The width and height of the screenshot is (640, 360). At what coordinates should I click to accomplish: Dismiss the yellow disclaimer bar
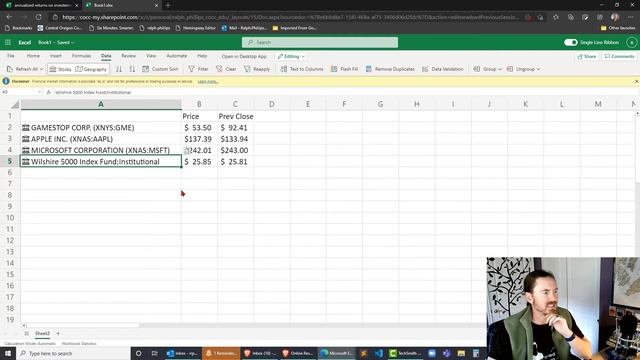(636, 82)
